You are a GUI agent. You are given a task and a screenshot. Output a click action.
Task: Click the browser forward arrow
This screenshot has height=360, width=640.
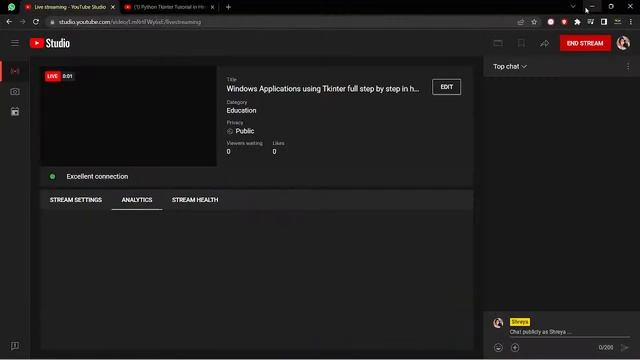[x=22, y=22]
